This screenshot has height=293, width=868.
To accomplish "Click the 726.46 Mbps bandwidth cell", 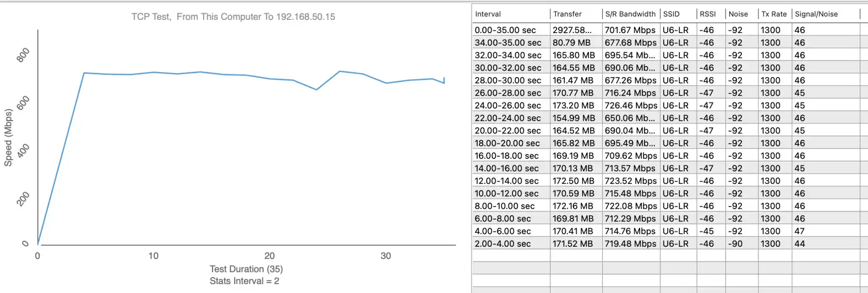I will point(631,106).
